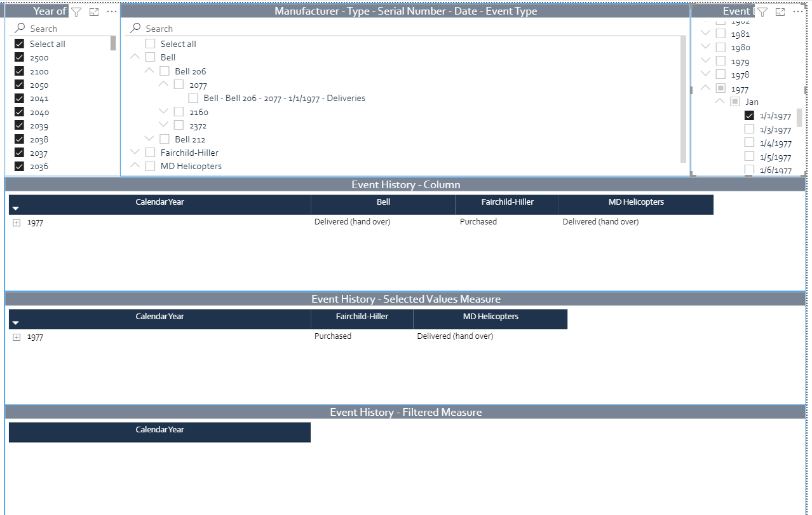Click the filter icon on Year slicer

pos(76,11)
